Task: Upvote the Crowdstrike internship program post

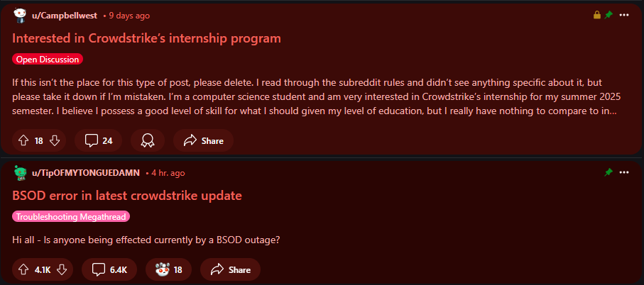Action: point(23,140)
